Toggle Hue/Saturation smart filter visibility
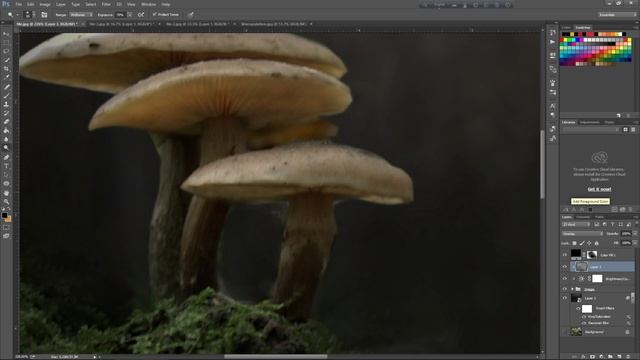Screen dimensions: 640x360 (584, 317)
